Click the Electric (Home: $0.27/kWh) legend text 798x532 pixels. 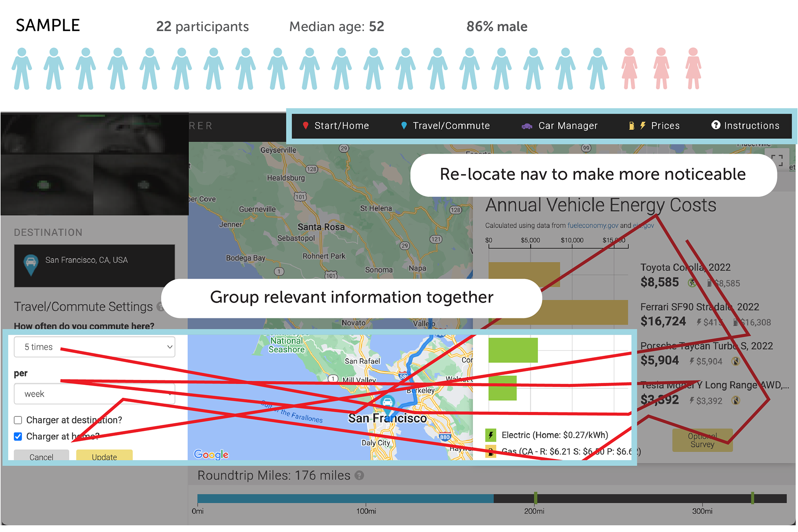(x=555, y=435)
